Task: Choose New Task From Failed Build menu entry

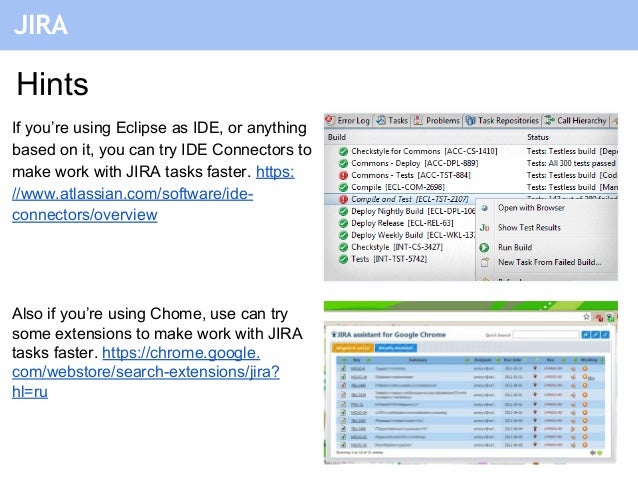Action: click(550, 262)
